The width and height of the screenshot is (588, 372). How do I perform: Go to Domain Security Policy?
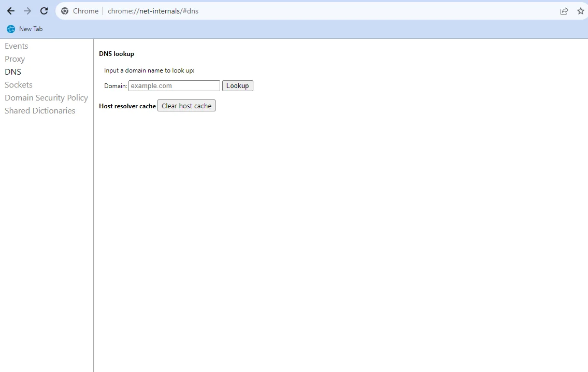(x=47, y=98)
